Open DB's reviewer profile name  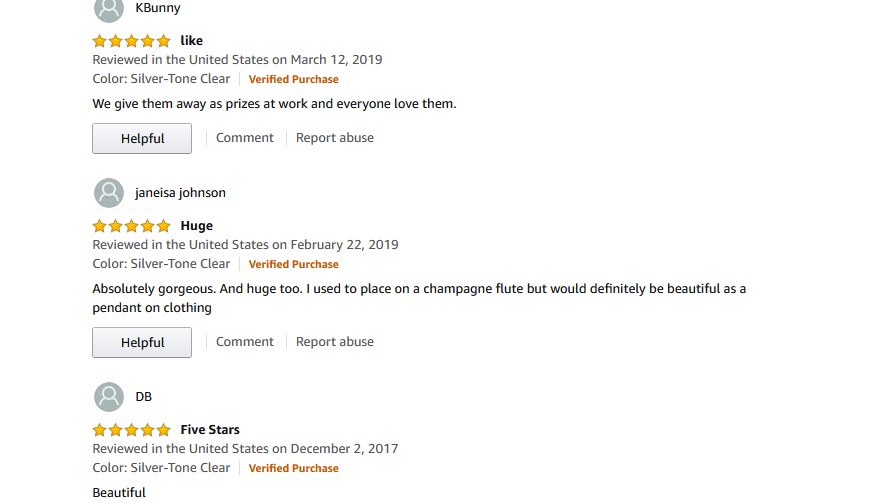(x=144, y=397)
